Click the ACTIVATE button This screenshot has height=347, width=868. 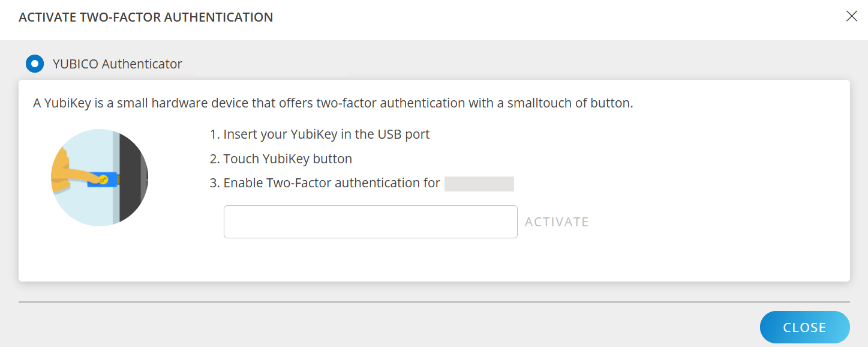tap(556, 222)
